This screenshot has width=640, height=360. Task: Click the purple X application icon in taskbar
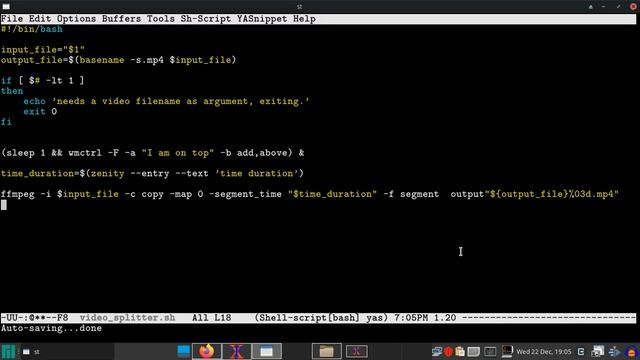(x=236, y=351)
